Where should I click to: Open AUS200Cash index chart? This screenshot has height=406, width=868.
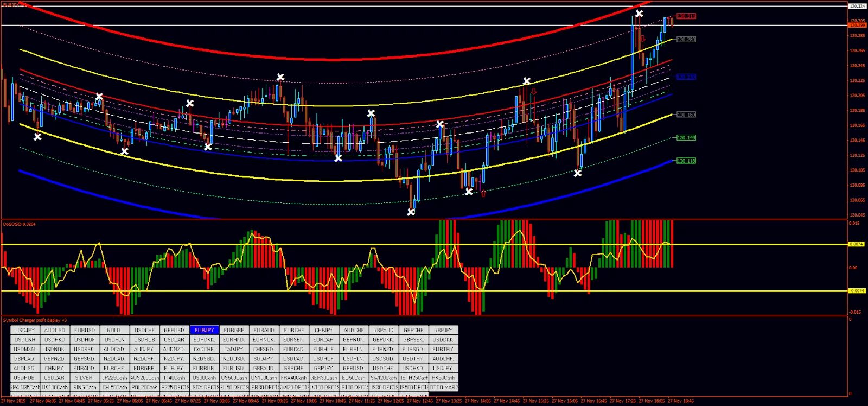coord(144,378)
